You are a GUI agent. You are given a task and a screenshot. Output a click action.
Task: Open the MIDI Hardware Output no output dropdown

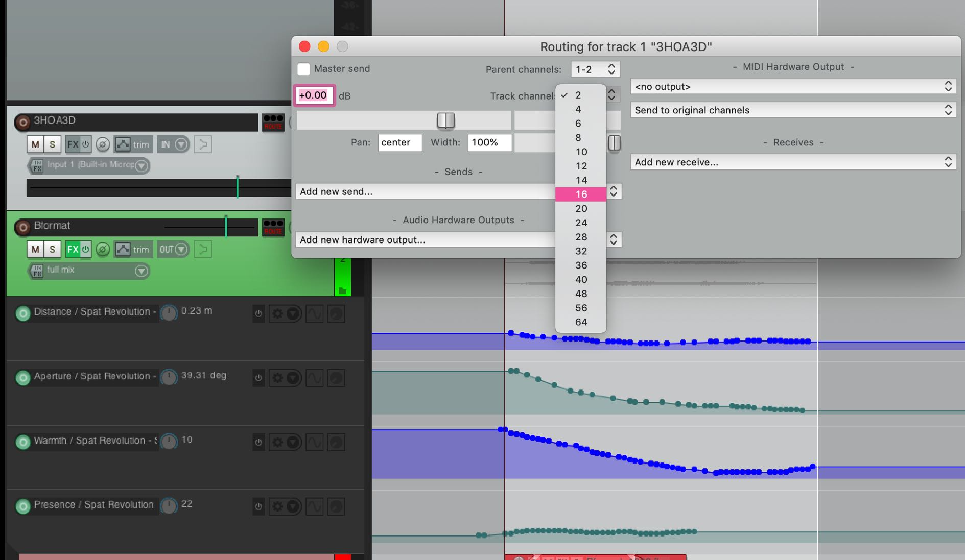click(793, 87)
